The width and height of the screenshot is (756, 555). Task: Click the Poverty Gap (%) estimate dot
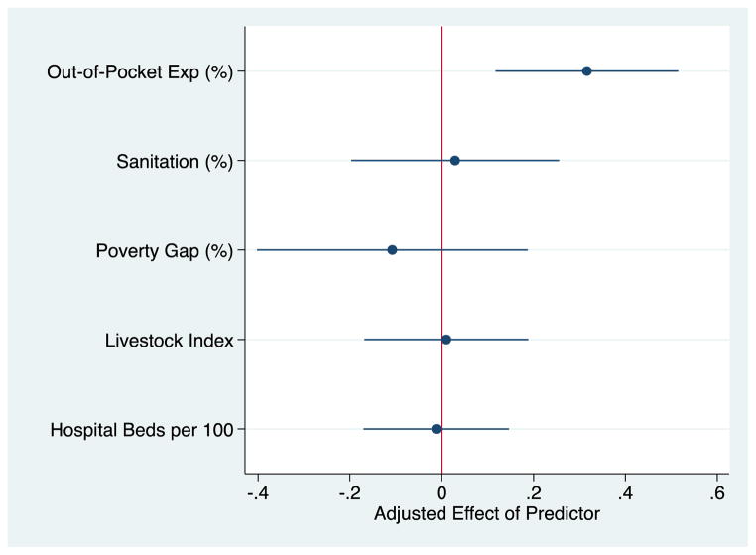pos(392,250)
